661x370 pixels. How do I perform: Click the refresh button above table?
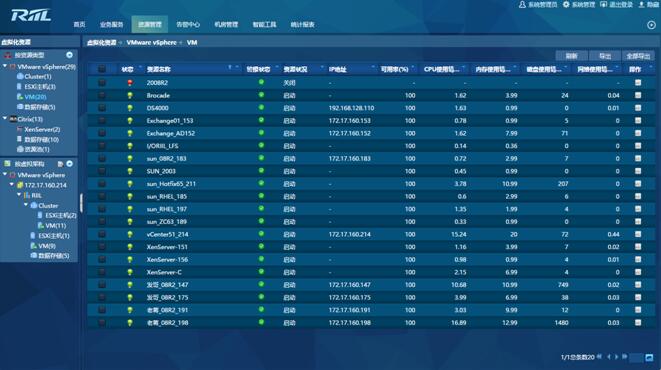point(571,56)
